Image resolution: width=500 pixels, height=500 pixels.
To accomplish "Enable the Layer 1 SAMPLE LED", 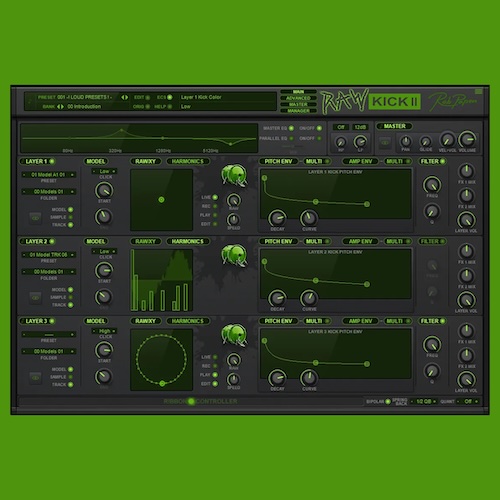I will coord(70,217).
